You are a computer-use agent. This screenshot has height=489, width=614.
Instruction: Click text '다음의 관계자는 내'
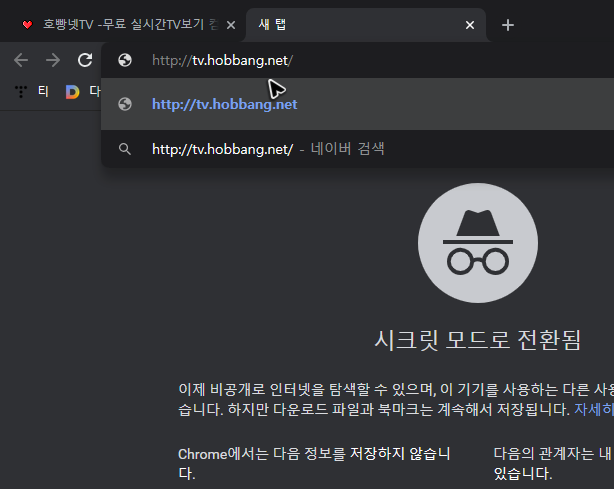click(x=552, y=454)
